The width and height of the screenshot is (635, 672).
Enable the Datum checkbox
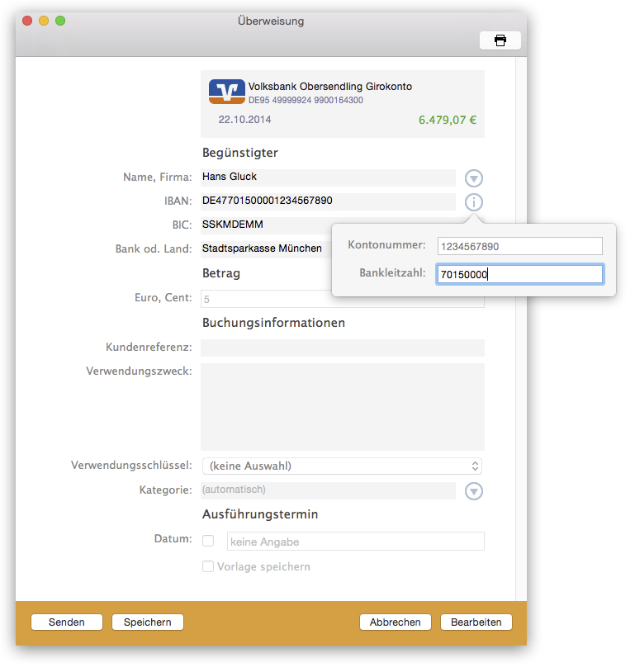pos(208,542)
